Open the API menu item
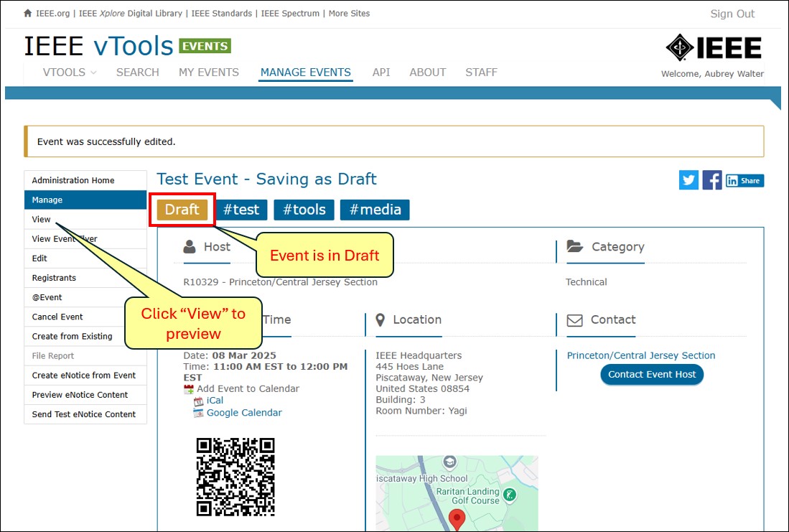Image resolution: width=789 pixels, height=532 pixels. 381,73
